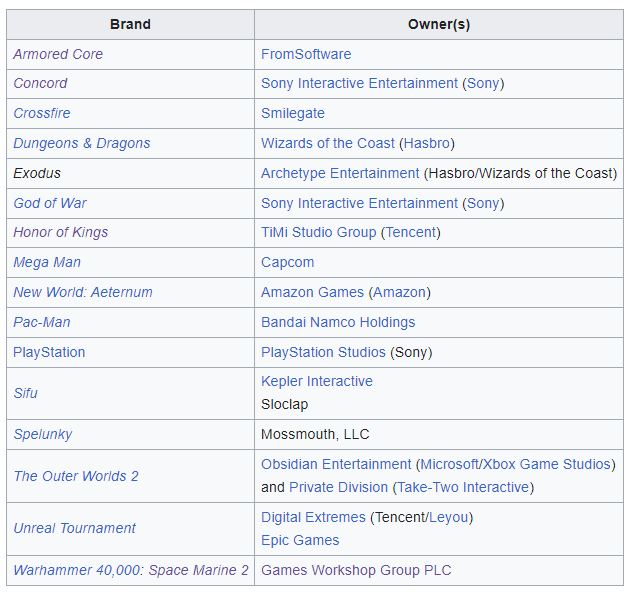Open the Dungeons & Dragons link
This screenshot has height=601, width=639.
point(82,143)
